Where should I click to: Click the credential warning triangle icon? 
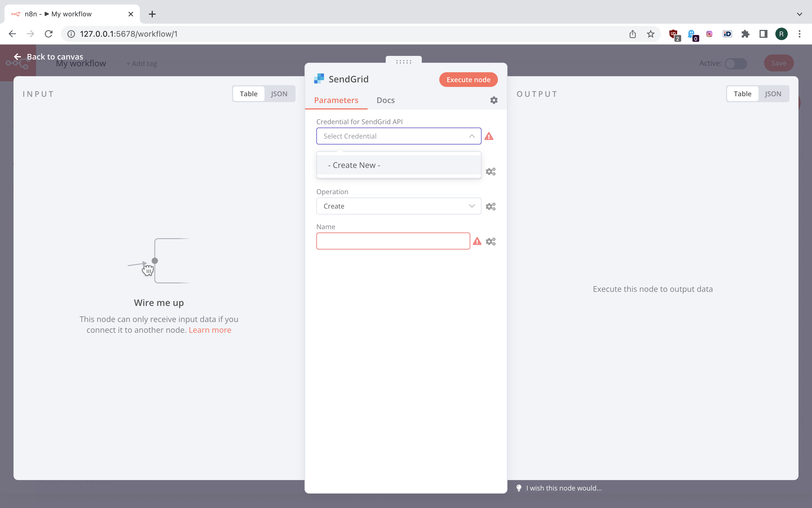tap(489, 136)
